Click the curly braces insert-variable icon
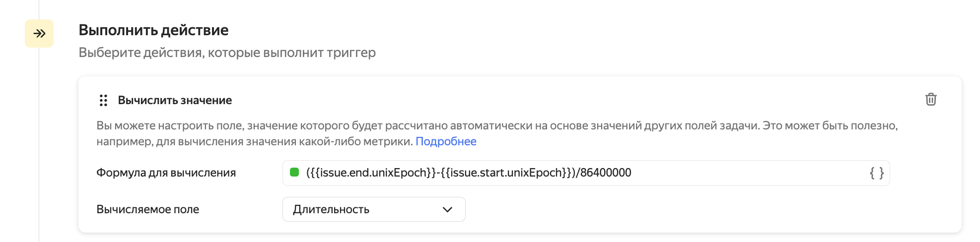 click(877, 173)
